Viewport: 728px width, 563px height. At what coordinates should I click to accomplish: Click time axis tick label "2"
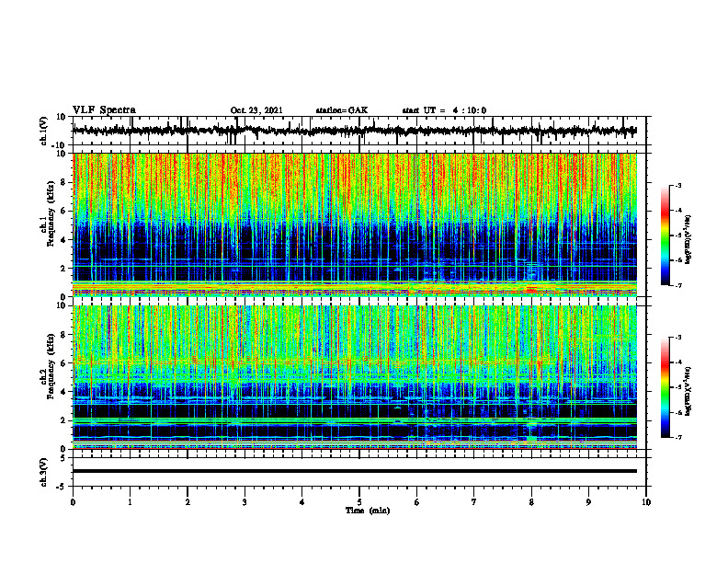tap(188, 502)
